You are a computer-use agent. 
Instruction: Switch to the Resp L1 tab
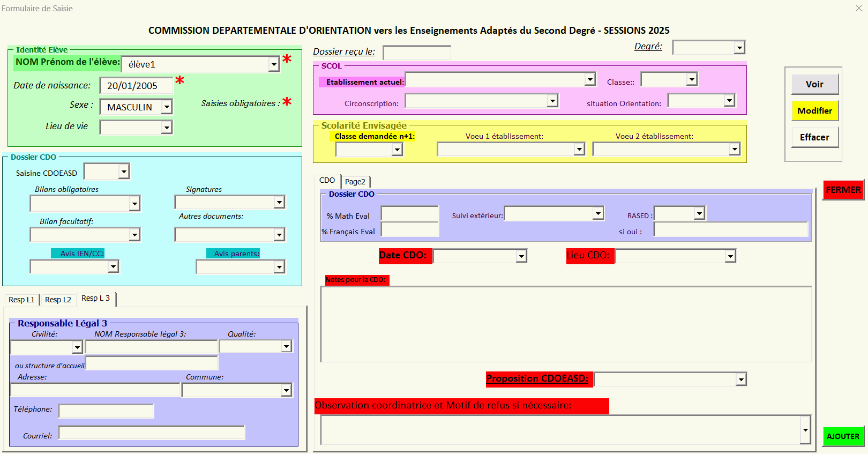click(21, 300)
